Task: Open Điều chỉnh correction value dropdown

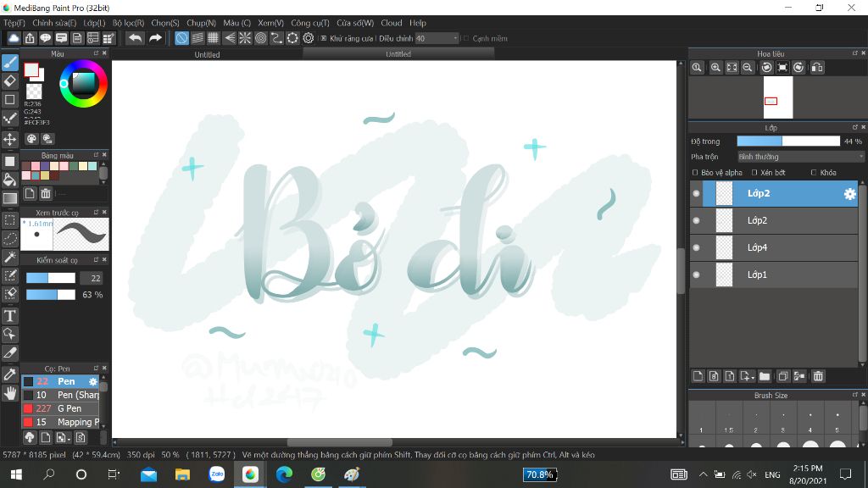Action: 437,38
